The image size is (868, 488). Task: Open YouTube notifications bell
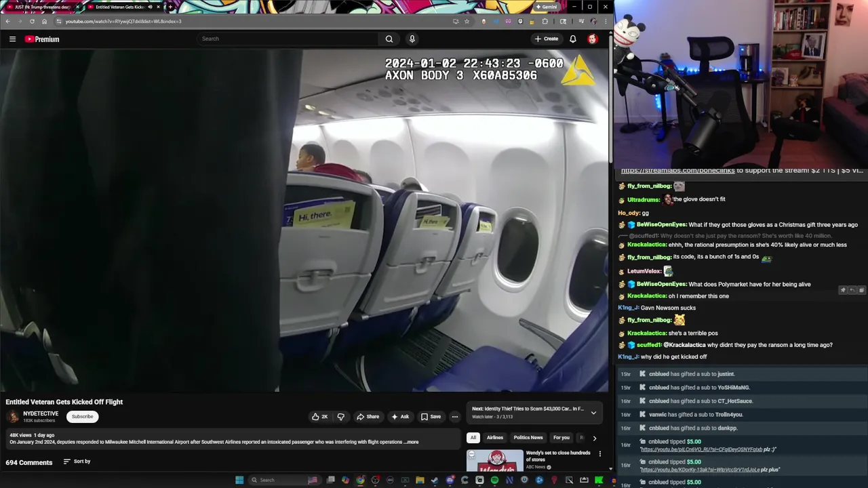(x=573, y=39)
